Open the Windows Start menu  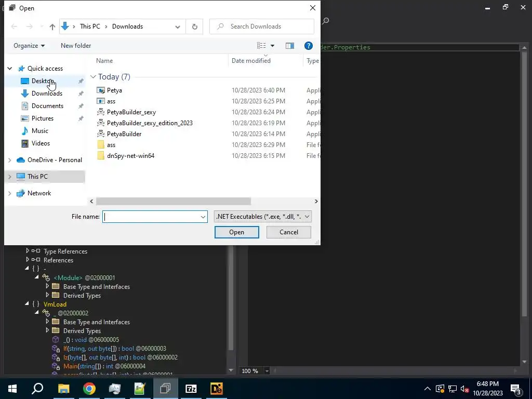[12, 389]
